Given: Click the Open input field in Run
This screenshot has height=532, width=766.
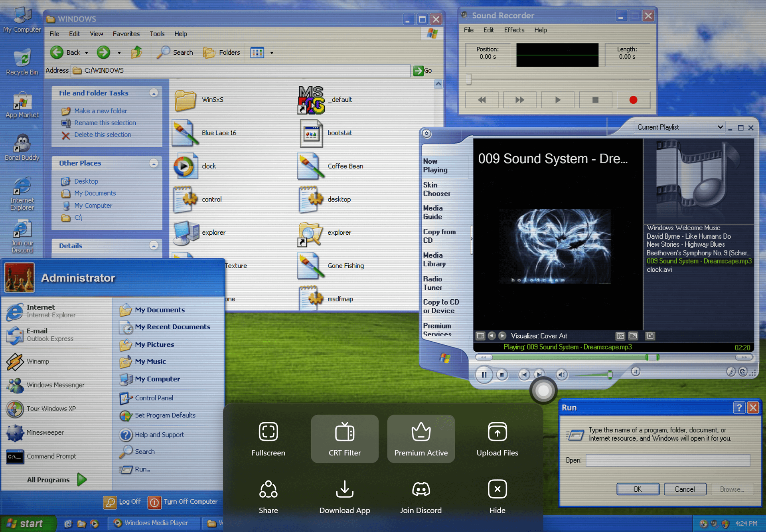Looking at the screenshot, I should [x=667, y=460].
